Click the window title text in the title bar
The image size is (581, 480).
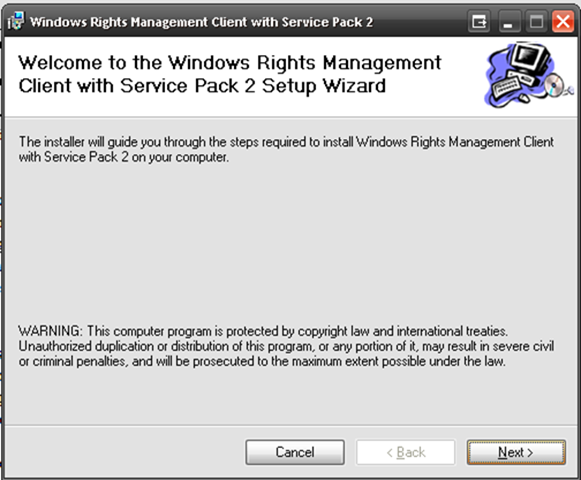point(201,22)
